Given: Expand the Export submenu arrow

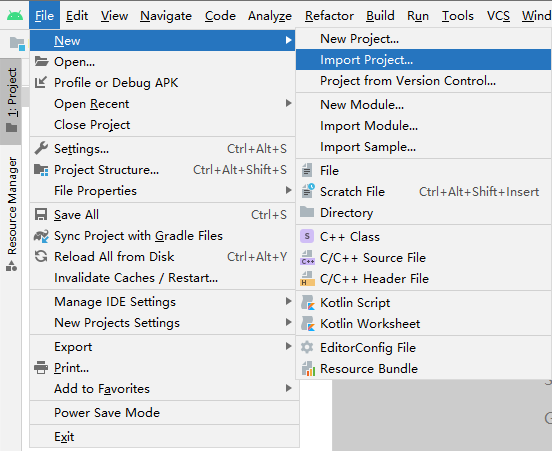Looking at the screenshot, I should [x=289, y=346].
